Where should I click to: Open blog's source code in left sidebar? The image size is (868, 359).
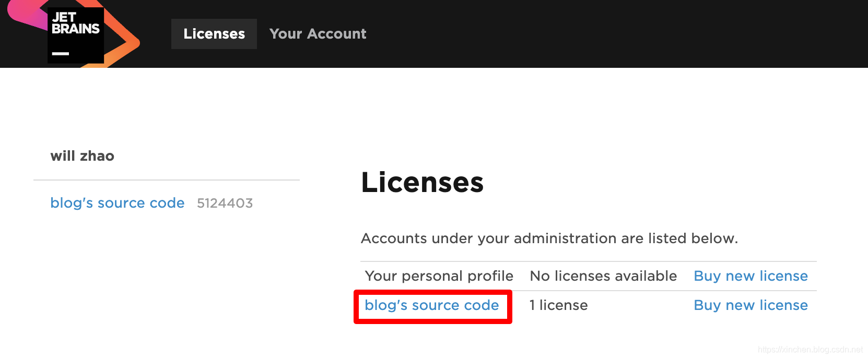117,203
